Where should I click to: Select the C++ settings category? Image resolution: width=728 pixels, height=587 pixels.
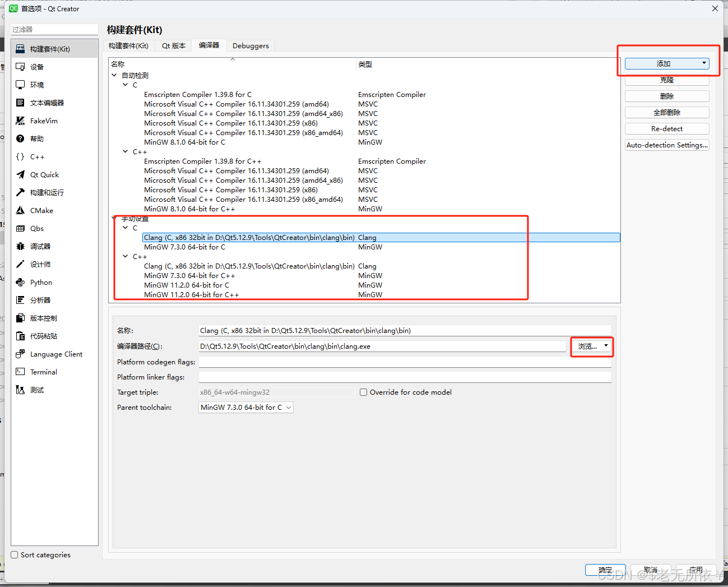point(36,156)
